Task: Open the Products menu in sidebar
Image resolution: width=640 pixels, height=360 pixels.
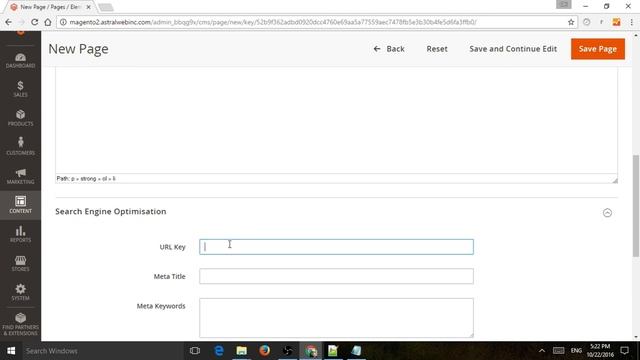Action: click(20, 118)
